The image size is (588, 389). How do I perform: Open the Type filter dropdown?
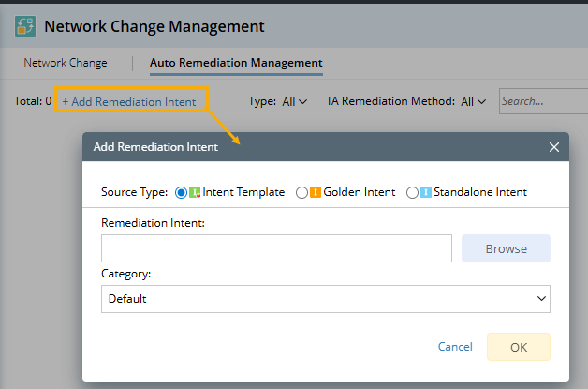(295, 101)
